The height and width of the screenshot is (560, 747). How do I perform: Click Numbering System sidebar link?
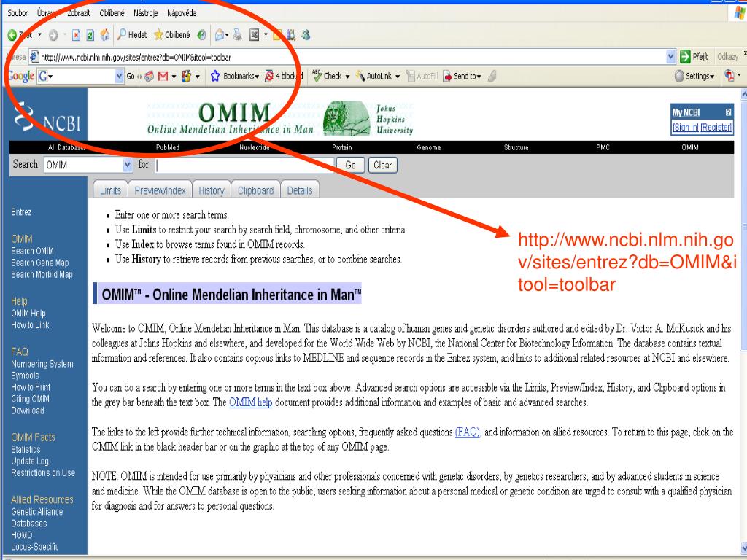(x=42, y=364)
